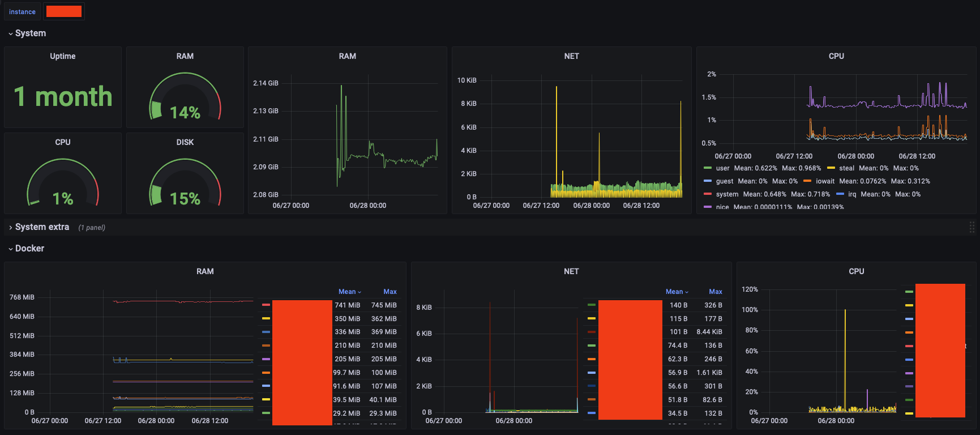Collapse the System row chevron
This screenshot has height=435, width=980.
click(x=11, y=34)
